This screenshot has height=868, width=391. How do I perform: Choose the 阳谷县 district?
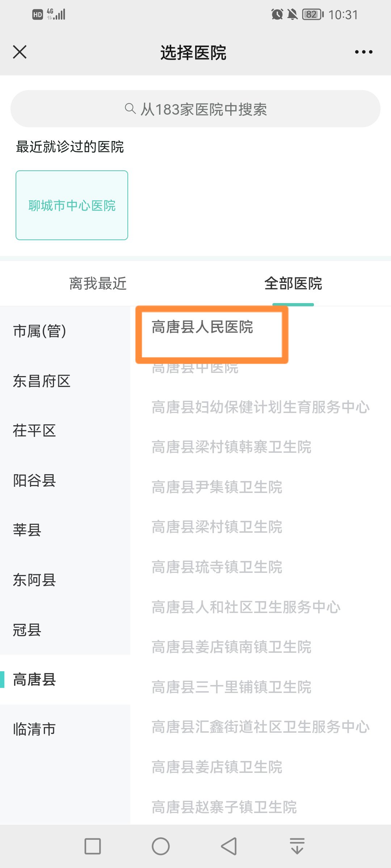(x=34, y=481)
